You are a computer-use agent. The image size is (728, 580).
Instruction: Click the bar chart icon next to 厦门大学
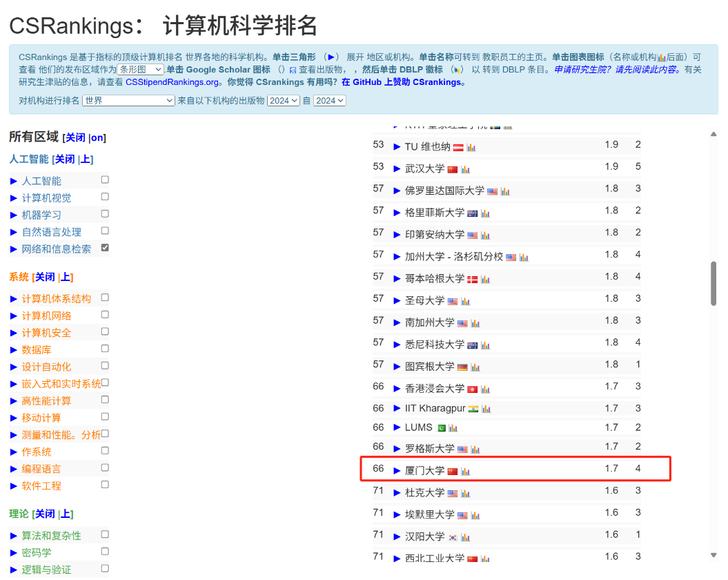pyautogui.click(x=466, y=472)
